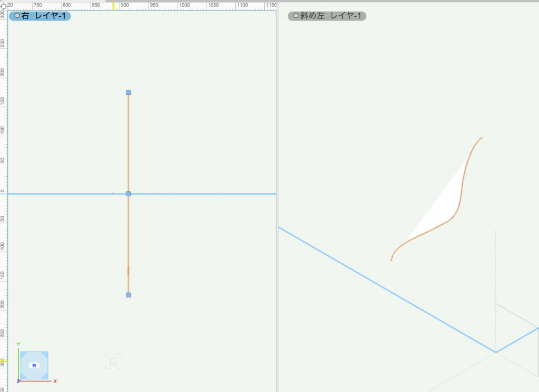Click the 右 face on the view cube
Viewport: 539px width, 392px height.
[x=34, y=365]
